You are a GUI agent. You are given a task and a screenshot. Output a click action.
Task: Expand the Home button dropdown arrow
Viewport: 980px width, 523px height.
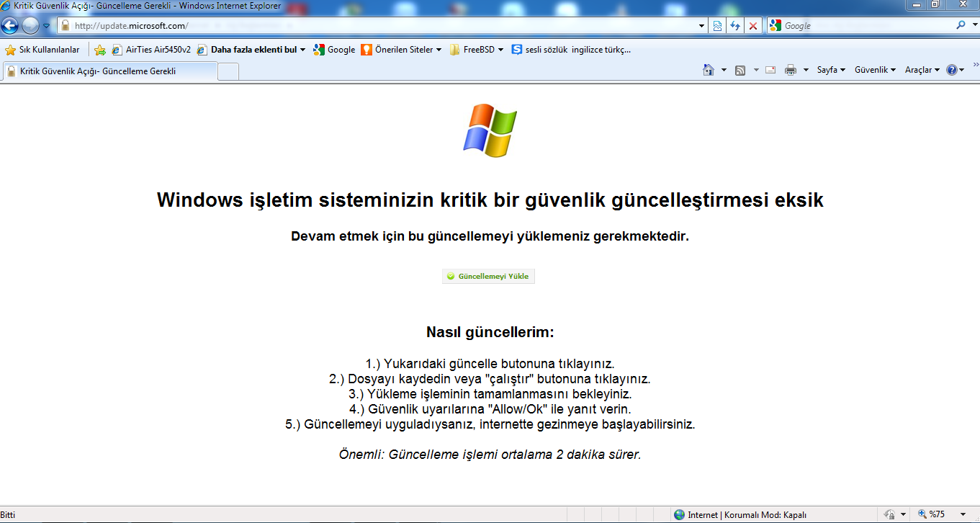coord(723,70)
